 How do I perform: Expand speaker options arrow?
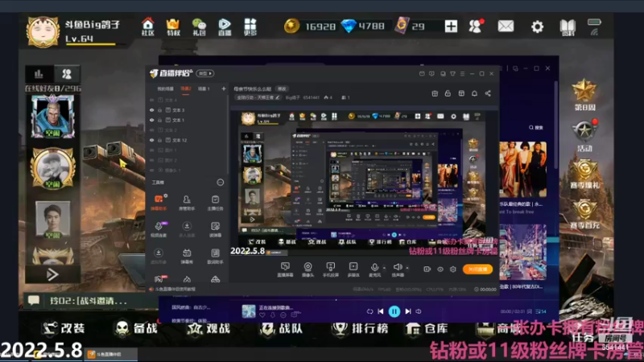click(x=407, y=268)
